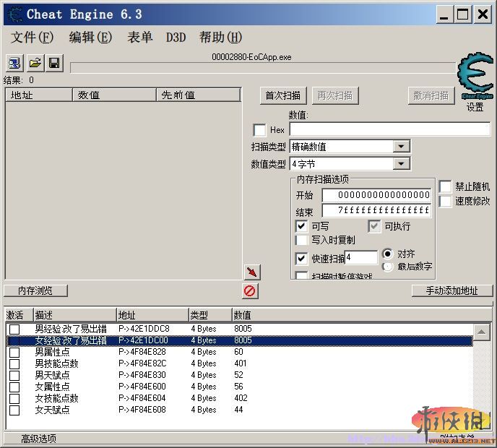Click the 撤消扫描 button

[x=431, y=95]
